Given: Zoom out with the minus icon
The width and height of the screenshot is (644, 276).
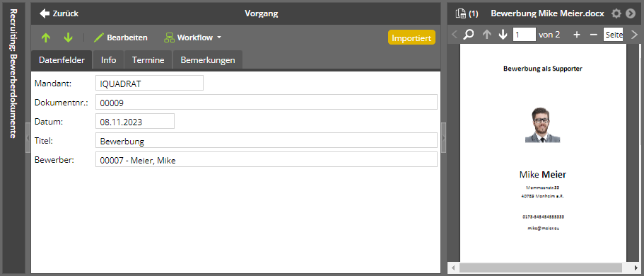Looking at the screenshot, I should 593,35.
